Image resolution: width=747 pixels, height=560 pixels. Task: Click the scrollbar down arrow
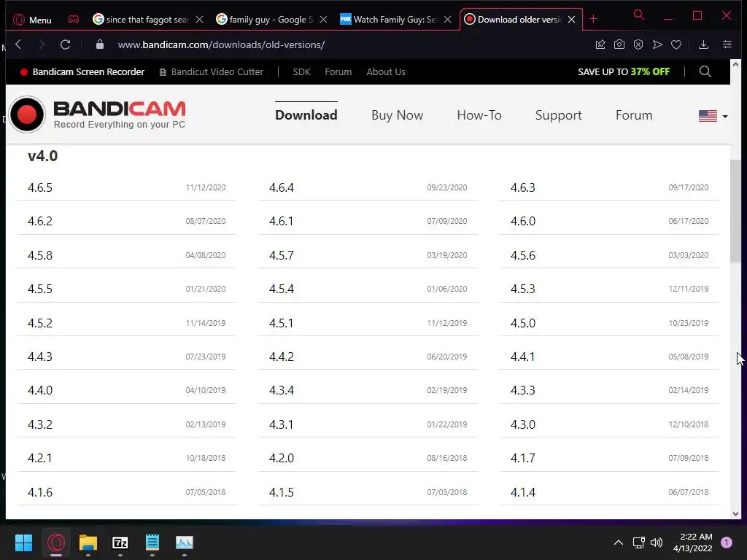coord(735,514)
